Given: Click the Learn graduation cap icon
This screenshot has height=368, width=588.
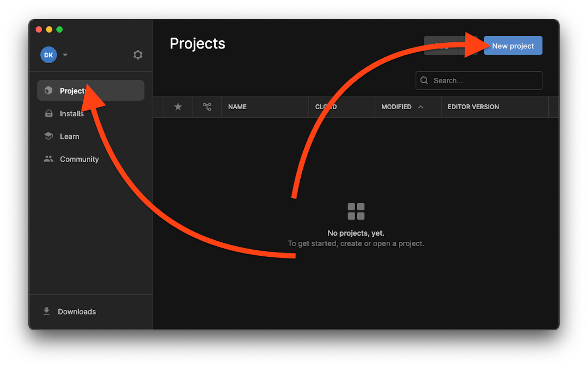Looking at the screenshot, I should [49, 137].
